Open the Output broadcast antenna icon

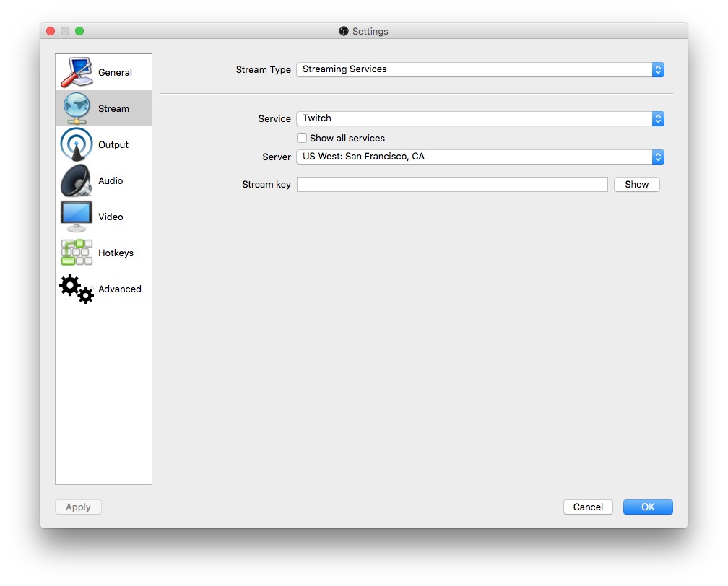coord(77,144)
